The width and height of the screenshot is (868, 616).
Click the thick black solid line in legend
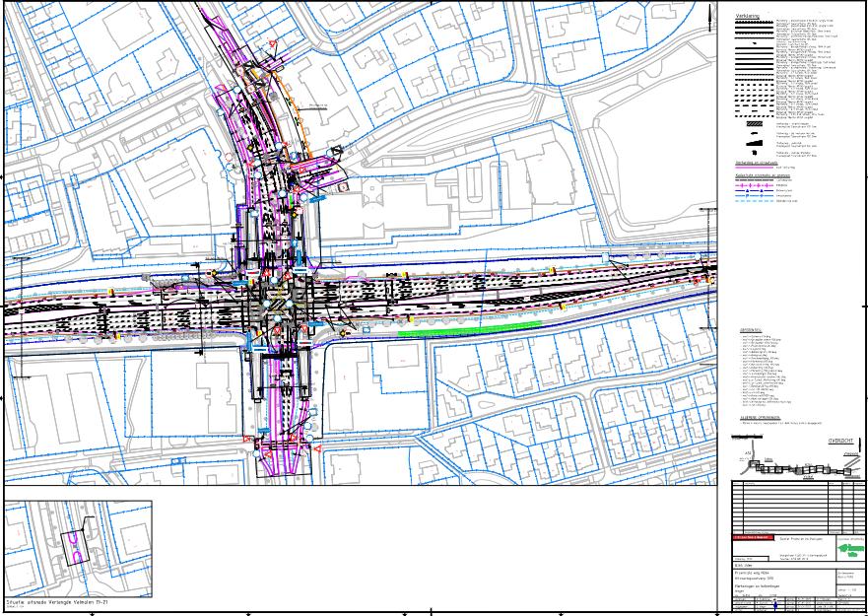tap(755, 33)
